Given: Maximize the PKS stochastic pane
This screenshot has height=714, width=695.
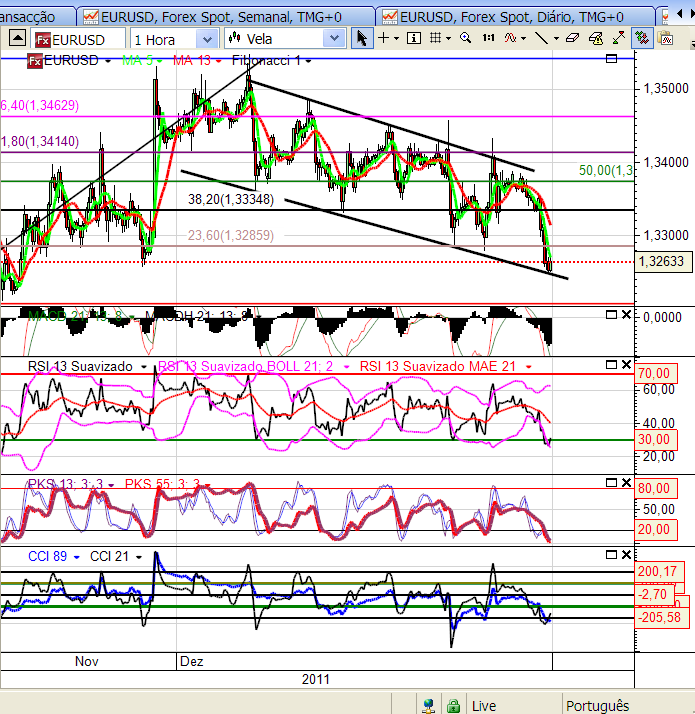Looking at the screenshot, I should pos(612,483).
